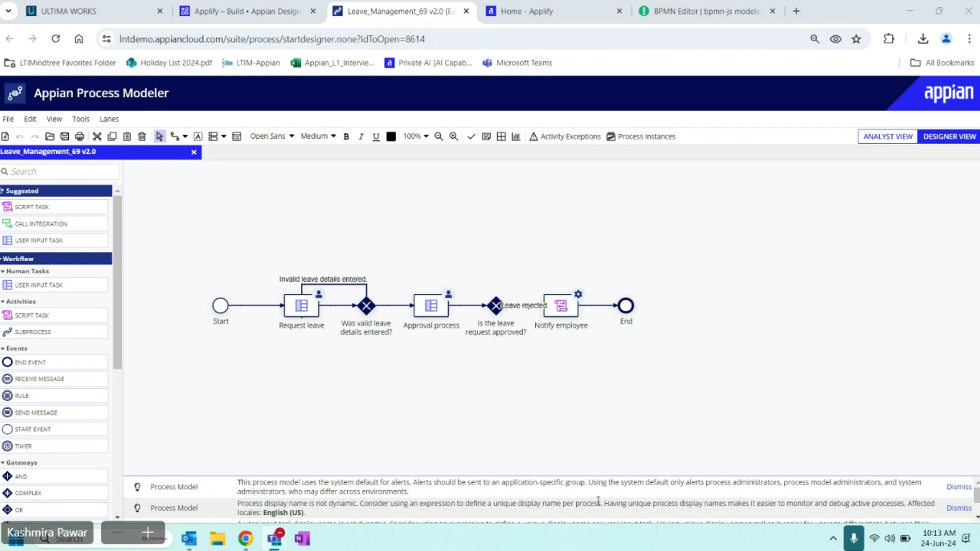Add an annotation with text box tool

pyautogui.click(x=198, y=136)
